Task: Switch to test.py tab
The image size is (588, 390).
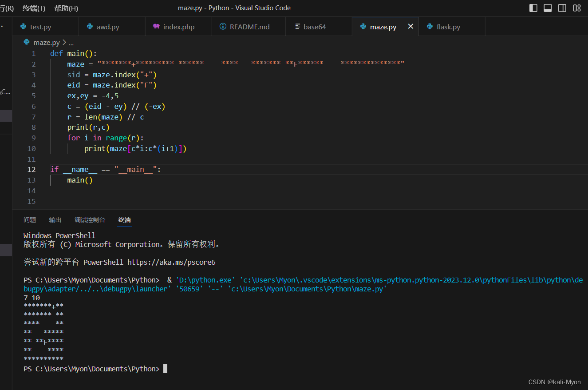Action: tap(45, 27)
